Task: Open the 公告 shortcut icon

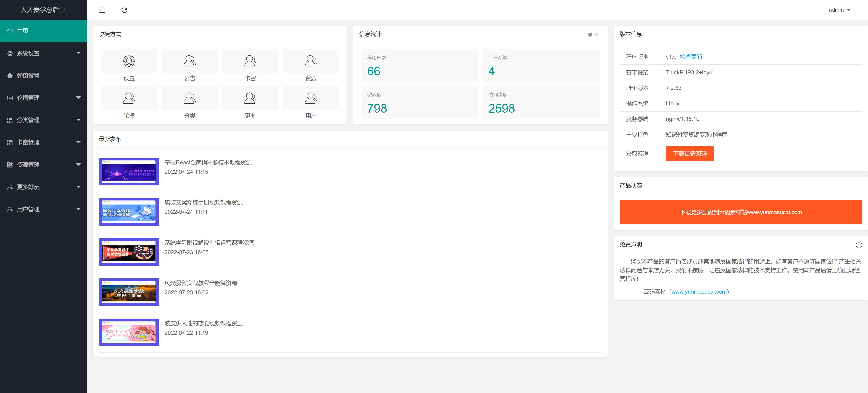Action: pyautogui.click(x=189, y=61)
